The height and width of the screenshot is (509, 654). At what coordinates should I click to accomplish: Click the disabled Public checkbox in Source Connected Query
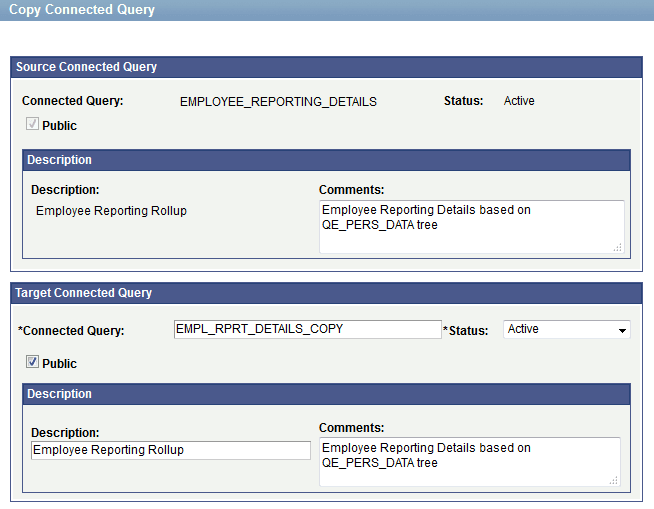tap(32, 123)
